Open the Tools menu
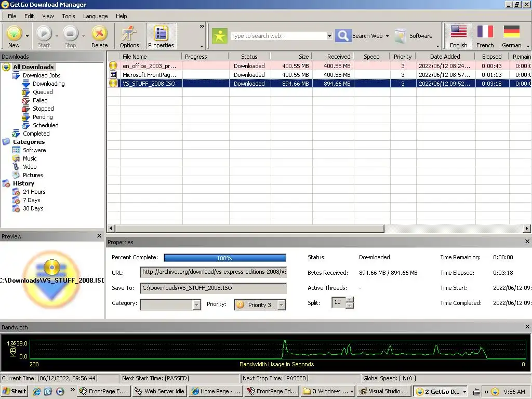This screenshot has width=532, height=399. coord(68,16)
